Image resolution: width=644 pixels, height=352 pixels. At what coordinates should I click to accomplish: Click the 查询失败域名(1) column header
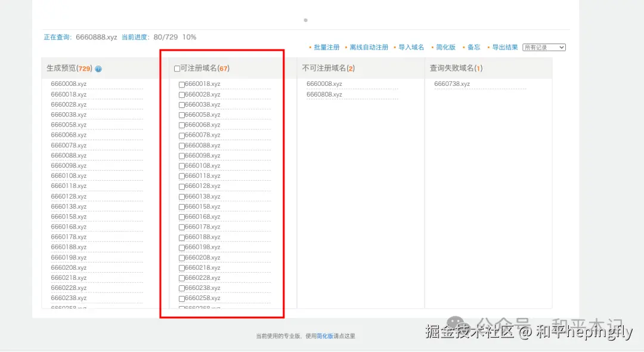click(456, 68)
